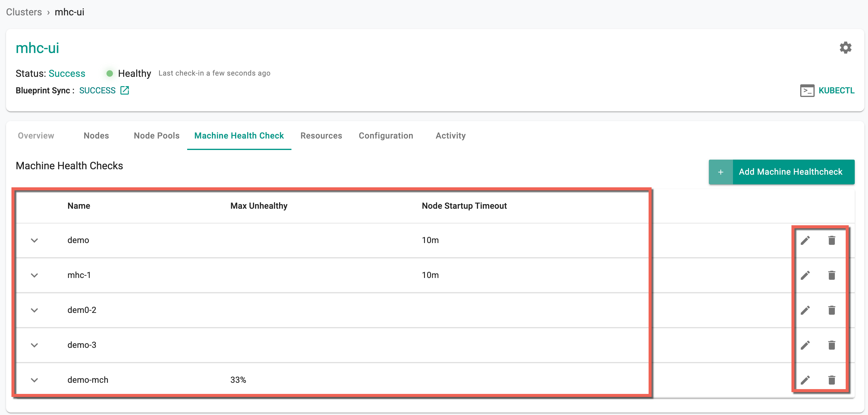This screenshot has width=868, height=415.
Task: Click the Name column header
Action: (x=78, y=206)
